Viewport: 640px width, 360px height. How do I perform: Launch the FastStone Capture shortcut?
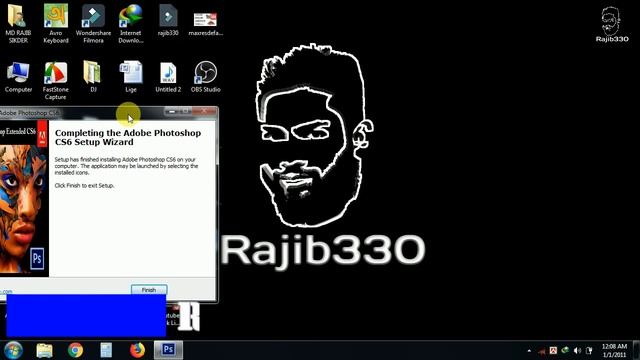tap(56, 80)
